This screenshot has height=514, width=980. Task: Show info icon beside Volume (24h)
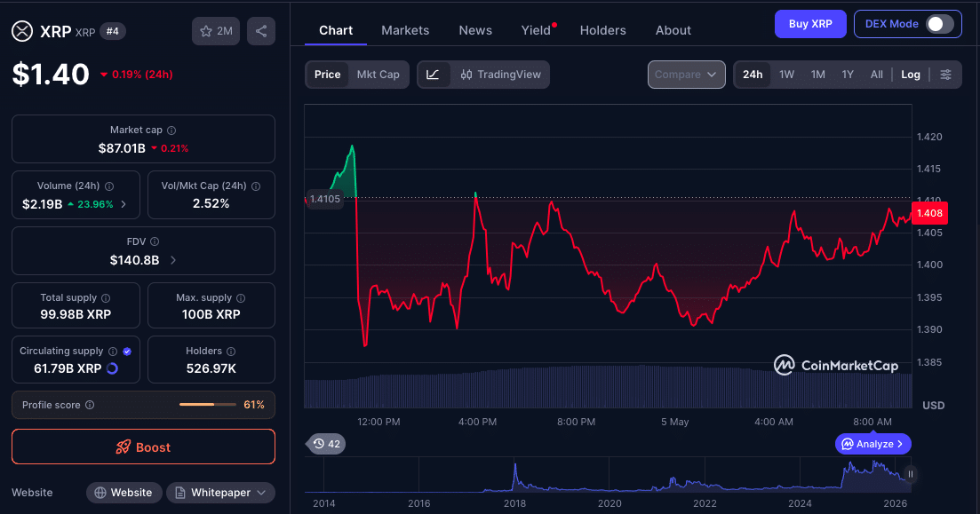click(109, 186)
